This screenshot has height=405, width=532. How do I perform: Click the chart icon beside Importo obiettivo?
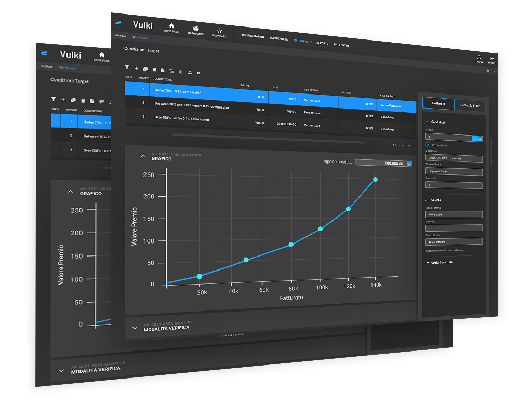coord(409,164)
